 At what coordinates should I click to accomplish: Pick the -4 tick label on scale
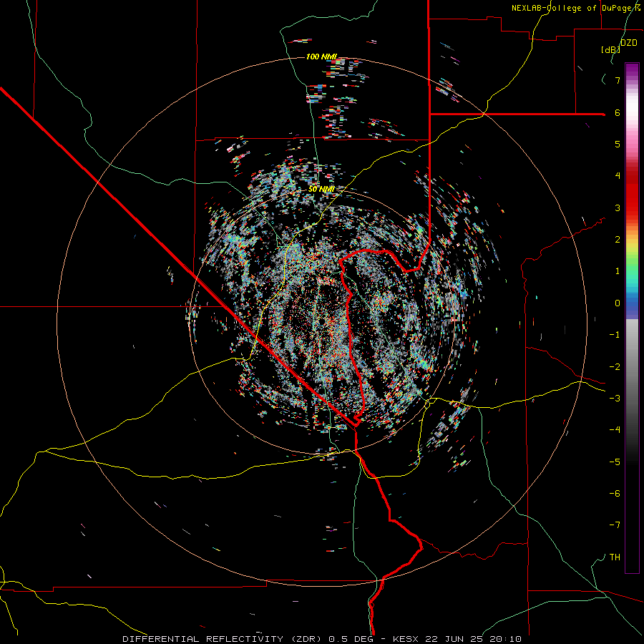tap(615, 430)
